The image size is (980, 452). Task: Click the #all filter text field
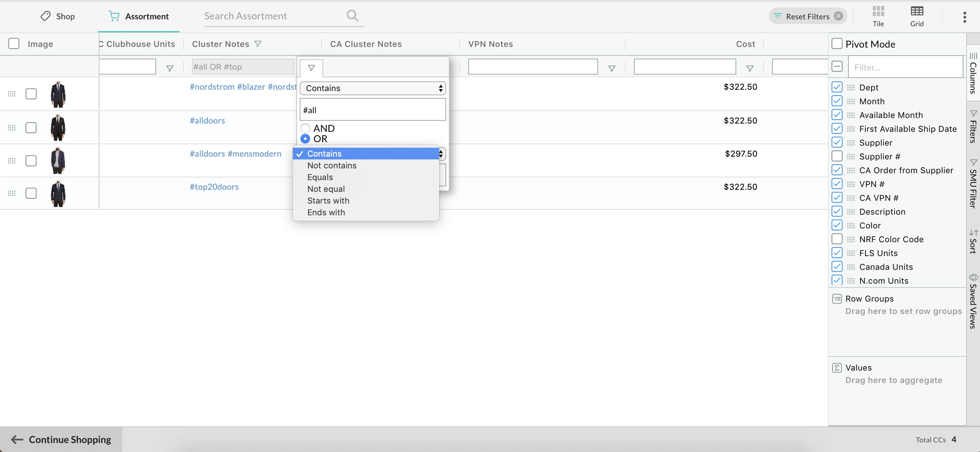click(x=373, y=110)
